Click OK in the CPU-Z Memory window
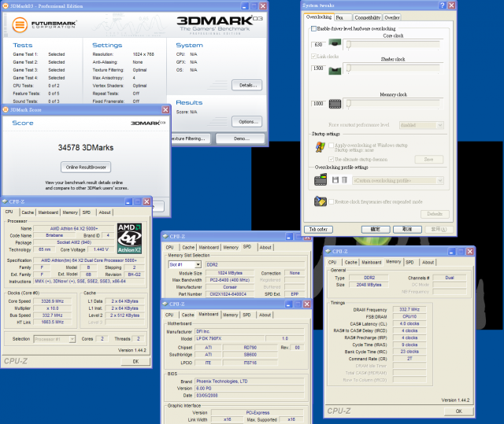The width and height of the screenshot is (504, 424). (458, 411)
